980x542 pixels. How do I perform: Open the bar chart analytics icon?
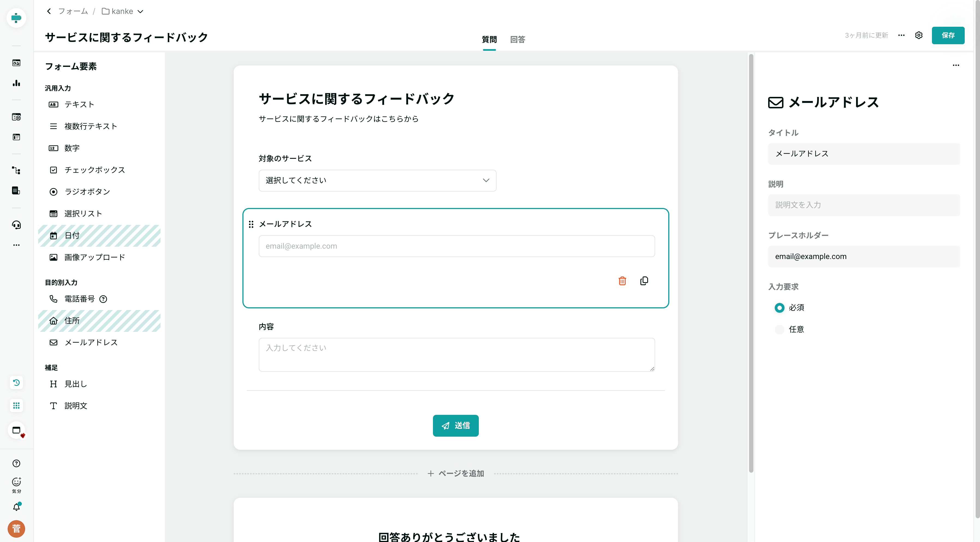[x=16, y=83]
